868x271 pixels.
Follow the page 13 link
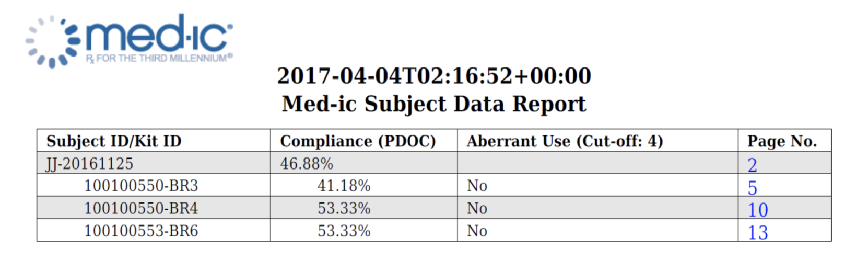coord(757,232)
